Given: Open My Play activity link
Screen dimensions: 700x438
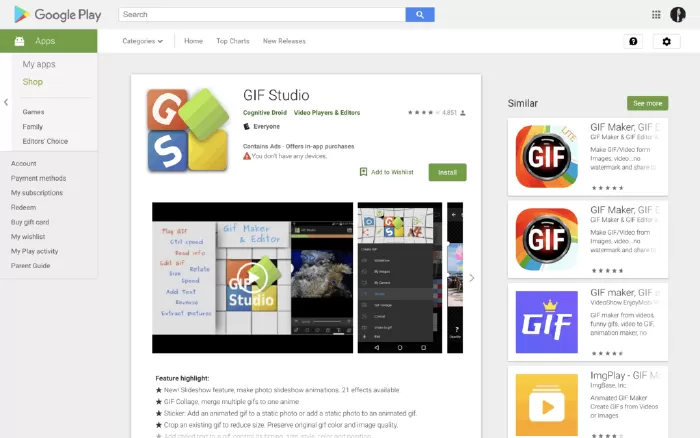Looking at the screenshot, I should (34, 251).
